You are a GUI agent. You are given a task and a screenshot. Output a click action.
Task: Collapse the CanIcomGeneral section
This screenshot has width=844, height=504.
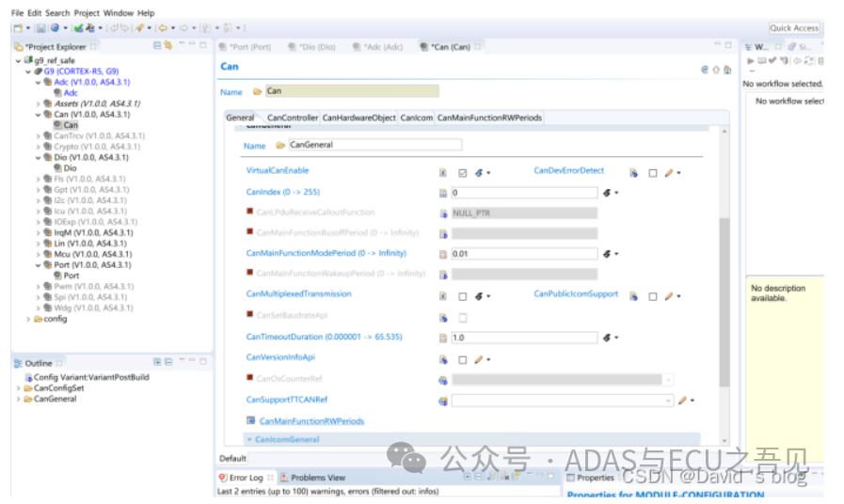[249, 439]
